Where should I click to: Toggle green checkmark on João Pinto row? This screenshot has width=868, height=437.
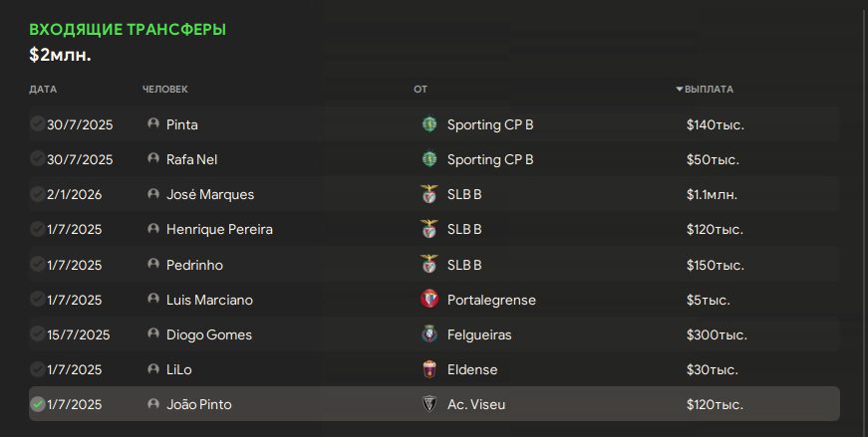(x=38, y=404)
